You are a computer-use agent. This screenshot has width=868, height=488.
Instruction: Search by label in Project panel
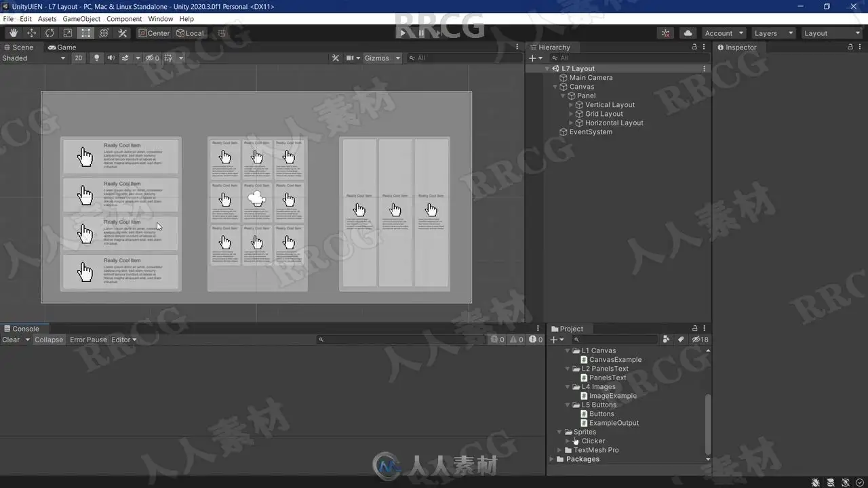point(681,340)
